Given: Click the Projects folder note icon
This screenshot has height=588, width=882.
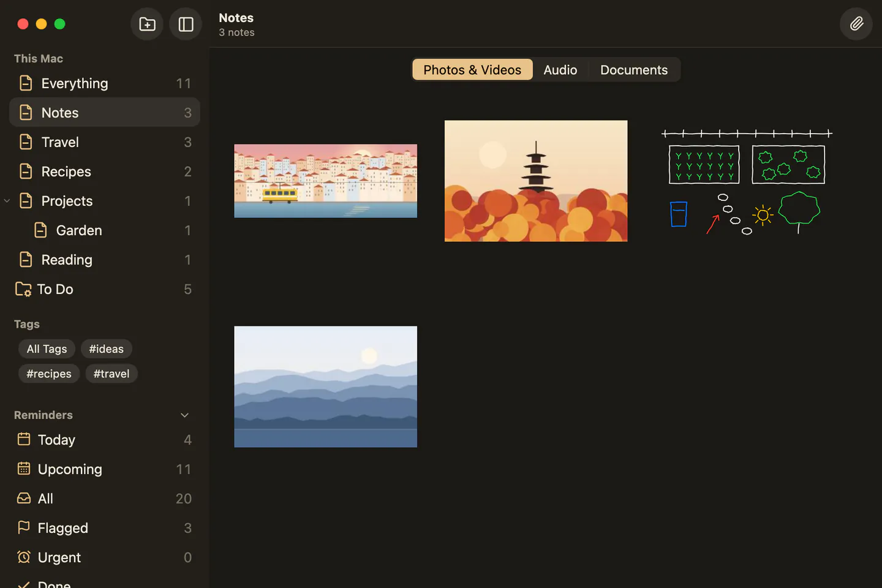Looking at the screenshot, I should [x=26, y=201].
